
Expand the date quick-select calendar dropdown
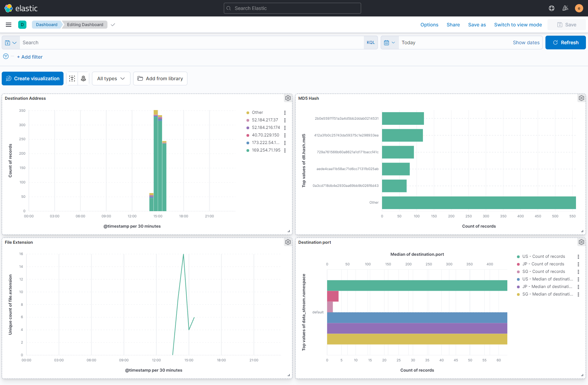tap(390, 42)
